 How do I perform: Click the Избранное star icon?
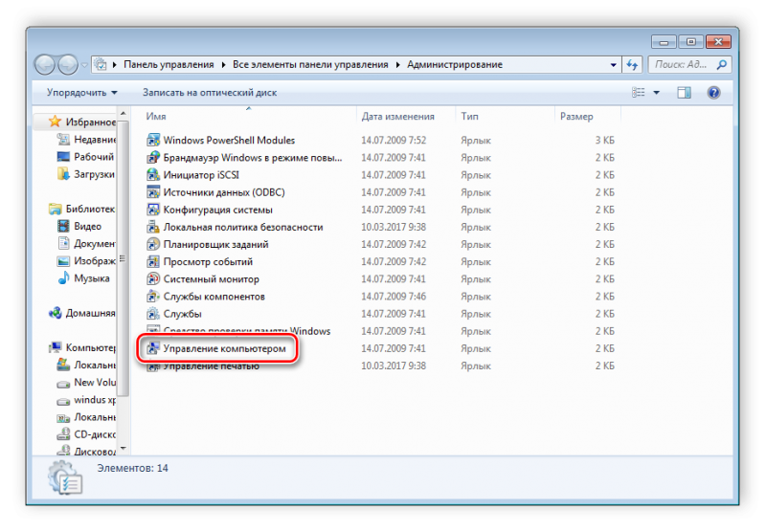tap(56, 122)
